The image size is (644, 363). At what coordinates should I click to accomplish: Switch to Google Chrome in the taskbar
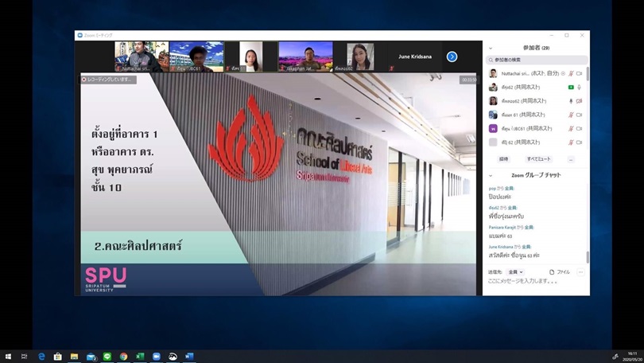pyautogui.click(x=123, y=357)
